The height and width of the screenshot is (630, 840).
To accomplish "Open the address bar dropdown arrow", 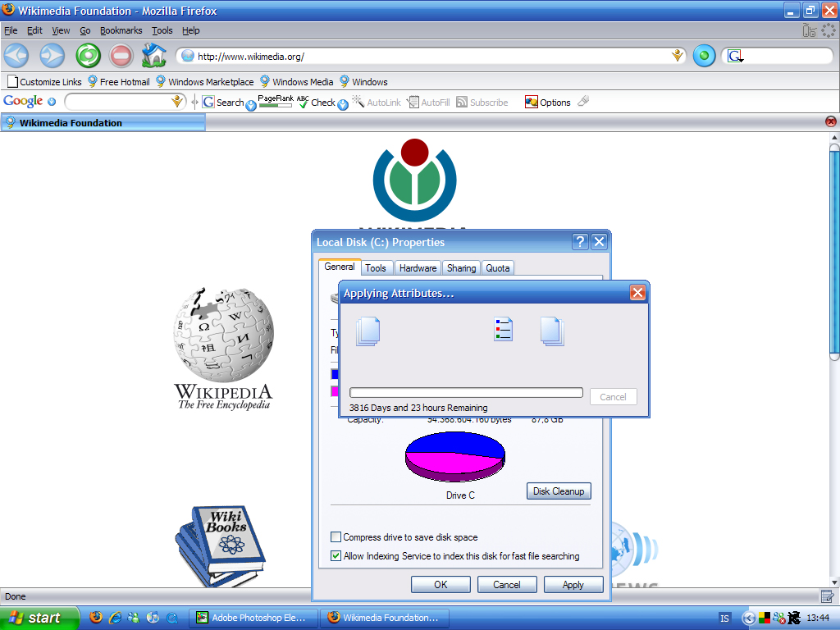I will click(x=677, y=56).
